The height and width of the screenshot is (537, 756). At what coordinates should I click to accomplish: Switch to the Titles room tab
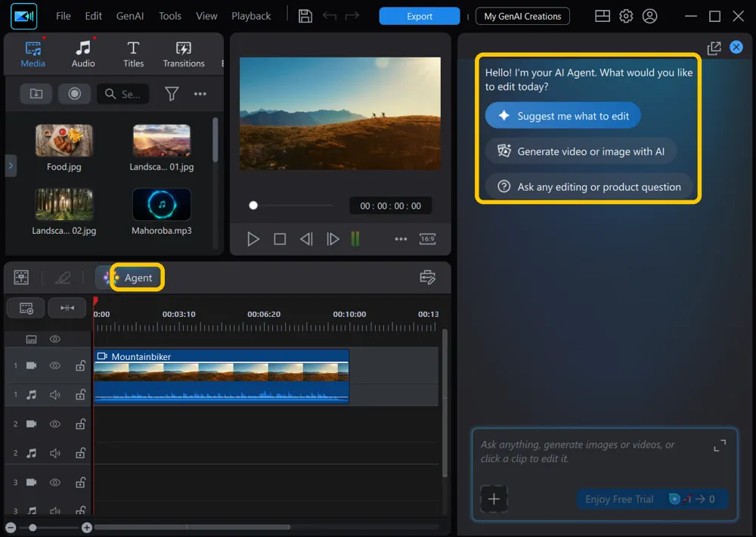(133, 54)
